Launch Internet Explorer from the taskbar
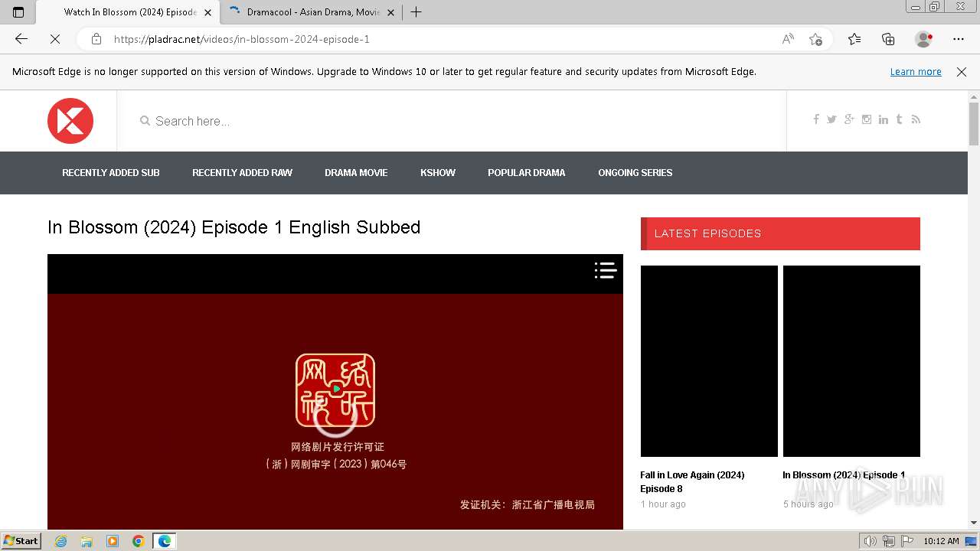 [61, 541]
